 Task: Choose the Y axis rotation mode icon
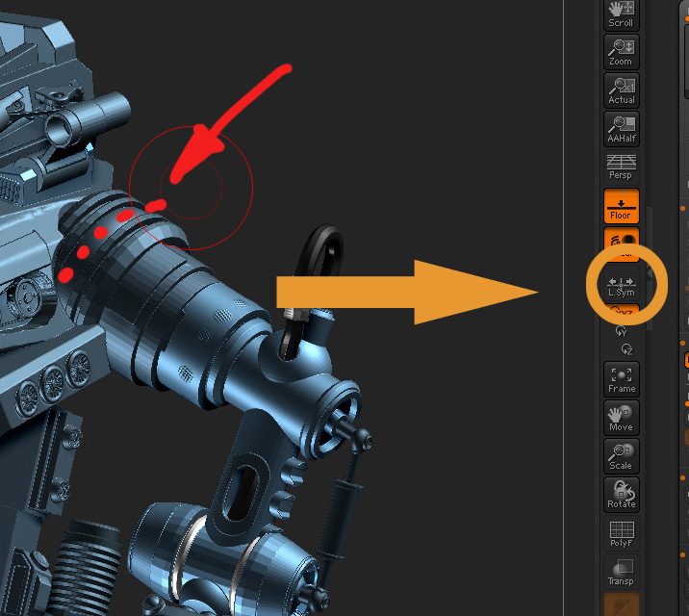tap(621, 331)
